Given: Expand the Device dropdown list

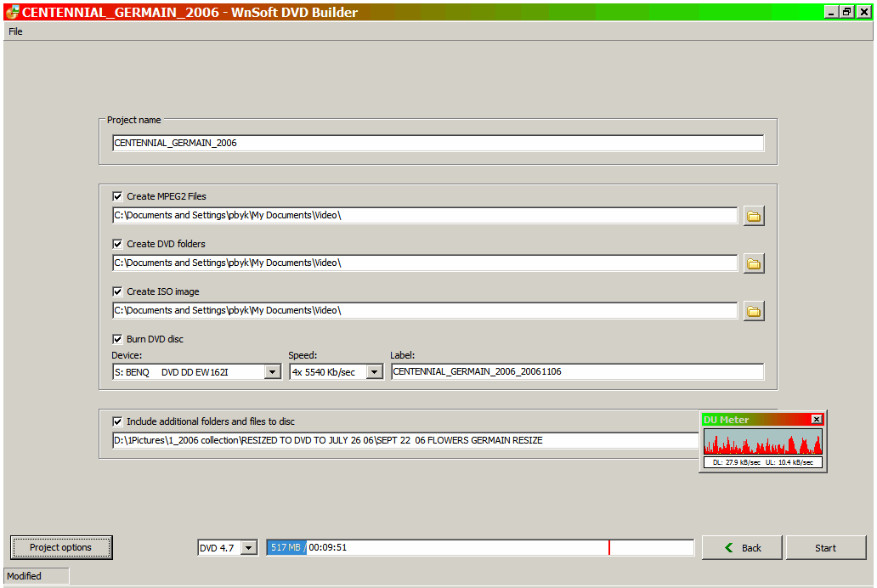Looking at the screenshot, I should point(272,371).
